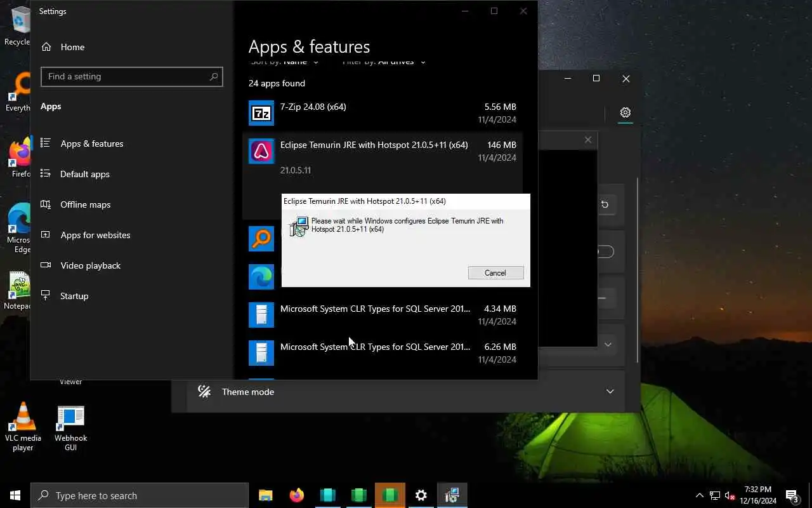Select the SQL Server CLR Types 4.34 MB row
Screen dimensions: 812x508
click(x=383, y=315)
